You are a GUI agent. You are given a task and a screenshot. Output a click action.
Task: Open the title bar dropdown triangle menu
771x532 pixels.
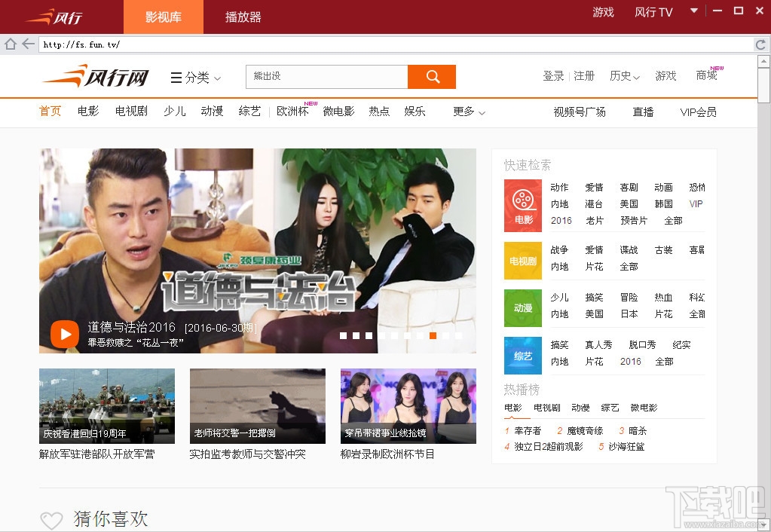click(694, 11)
